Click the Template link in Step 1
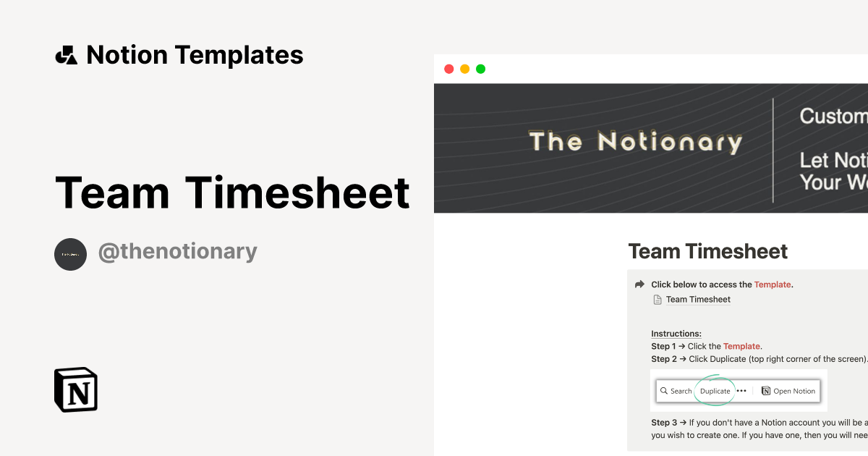Screen dimensions: 868x456 point(741,346)
